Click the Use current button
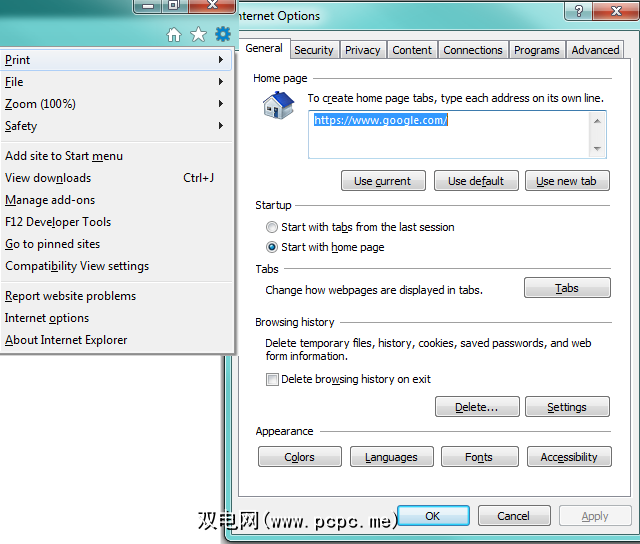Screen dimensions: 640x544 (383, 181)
